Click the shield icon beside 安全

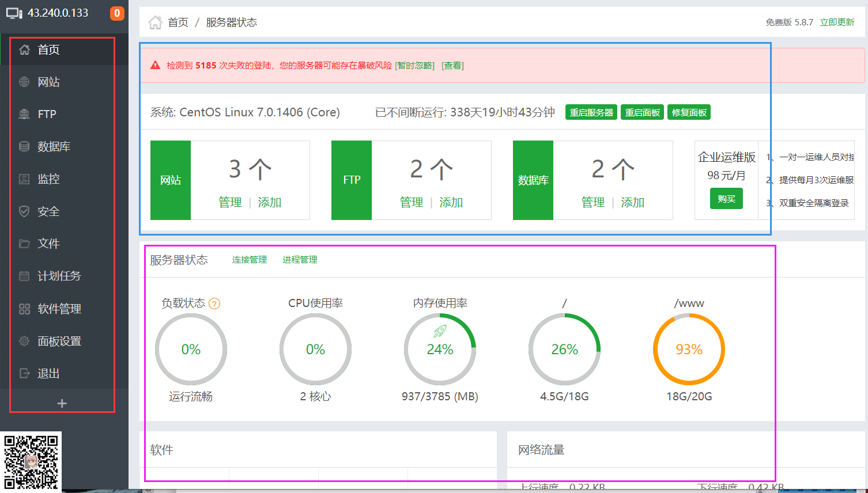(x=24, y=211)
